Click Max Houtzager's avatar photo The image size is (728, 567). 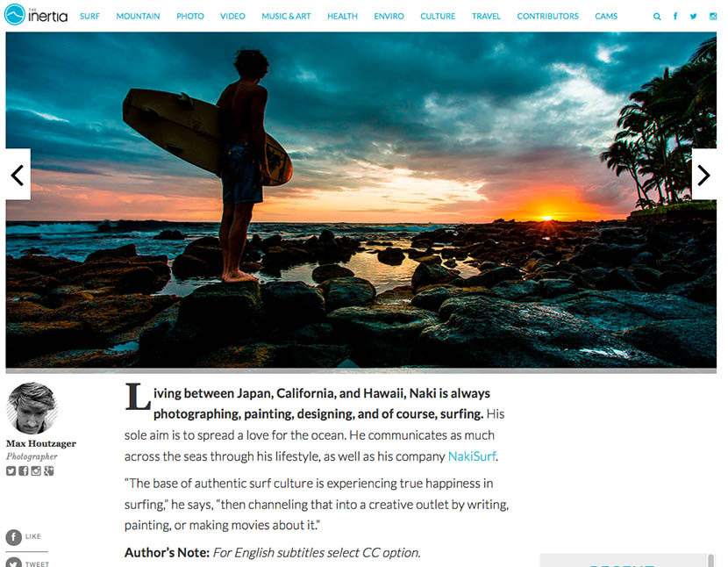pyautogui.click(x=32, y=408)
